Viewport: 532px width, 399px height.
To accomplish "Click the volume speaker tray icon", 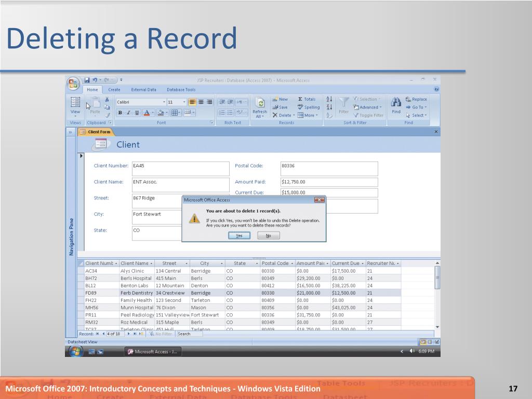I will [x=411, y=351].
